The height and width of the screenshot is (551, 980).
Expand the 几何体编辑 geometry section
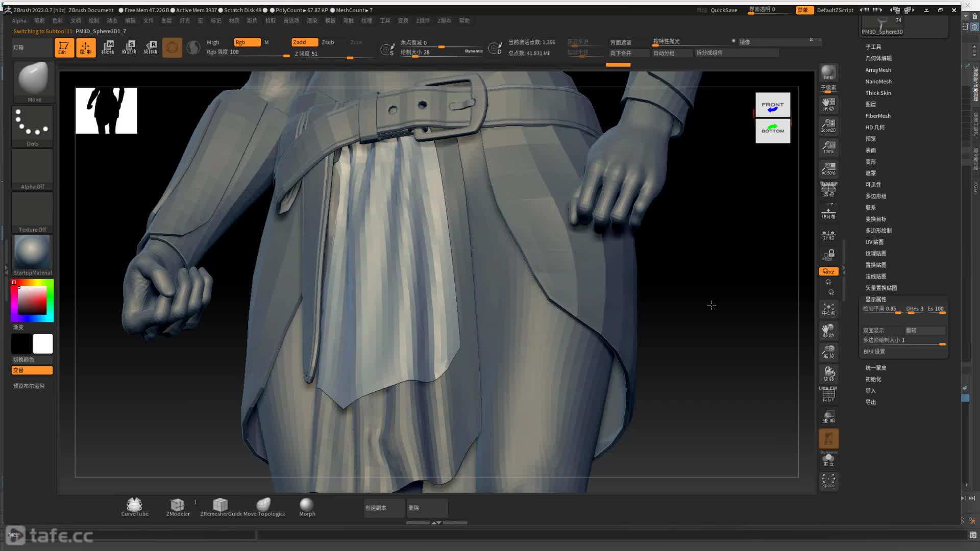(878, 58)
